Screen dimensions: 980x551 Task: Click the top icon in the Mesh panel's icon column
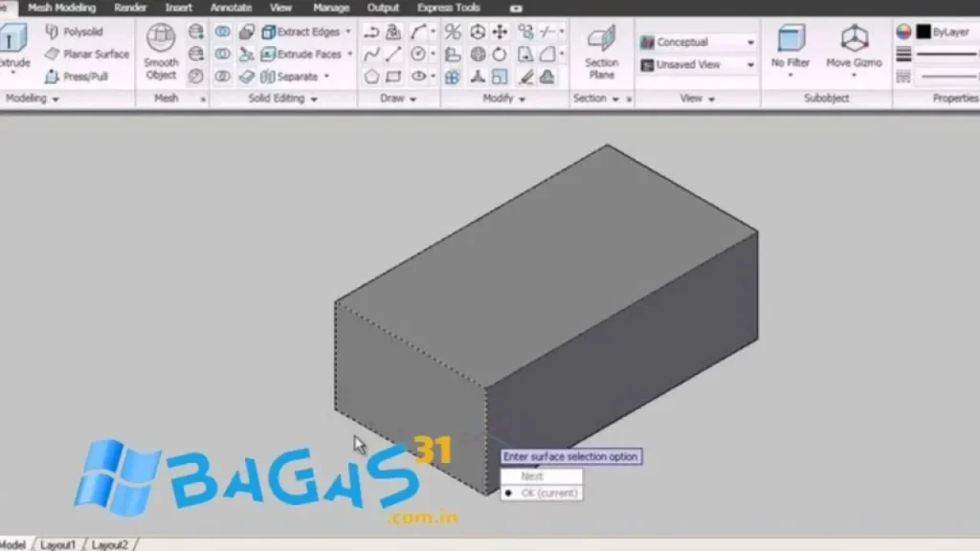tap(196, 32)
